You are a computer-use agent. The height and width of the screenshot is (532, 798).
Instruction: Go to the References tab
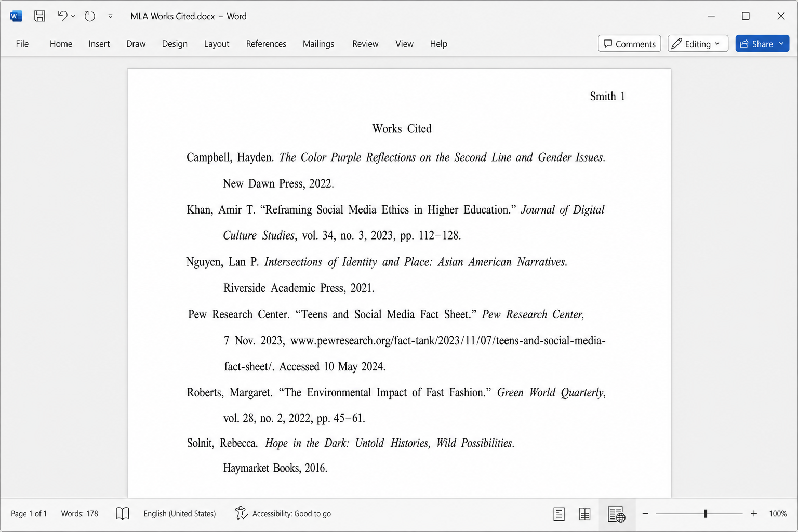(266, 44)
